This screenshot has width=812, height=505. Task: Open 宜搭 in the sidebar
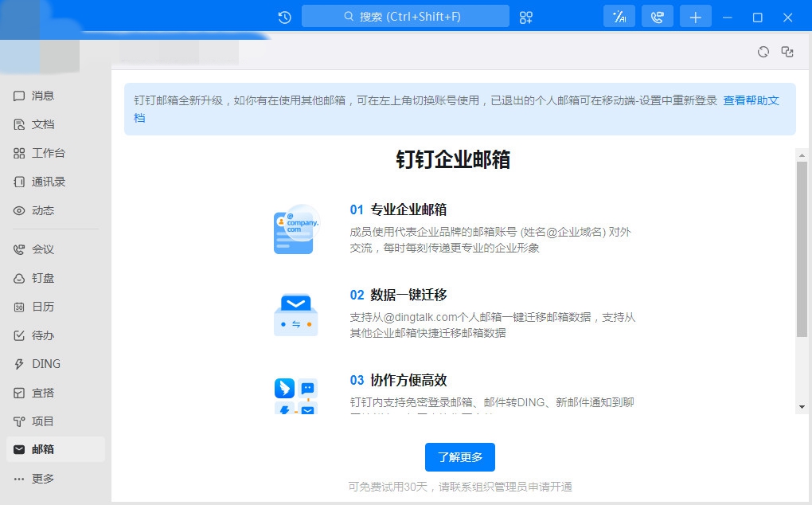point(56,393)
